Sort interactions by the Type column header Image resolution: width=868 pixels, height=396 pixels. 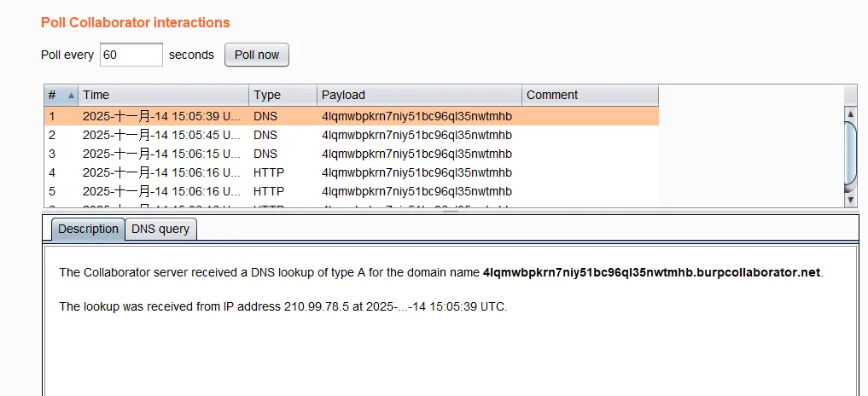[282, 96]
